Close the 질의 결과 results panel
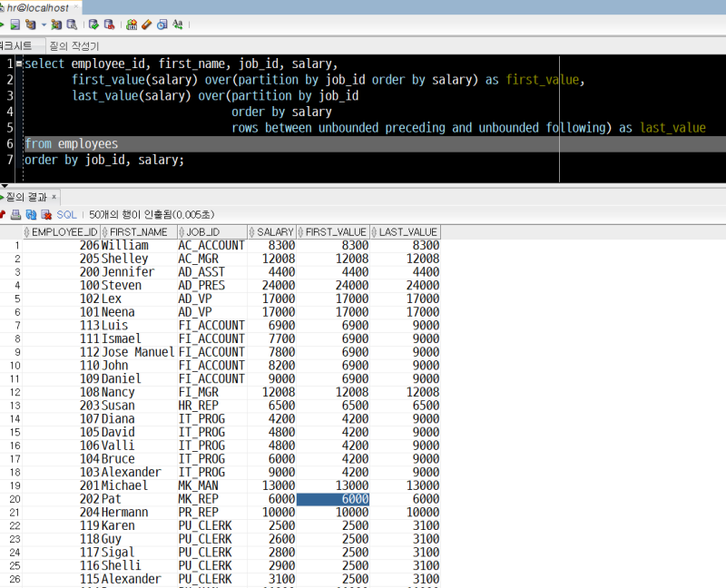This screenshot has width=726, height=588. pos(52,196)
